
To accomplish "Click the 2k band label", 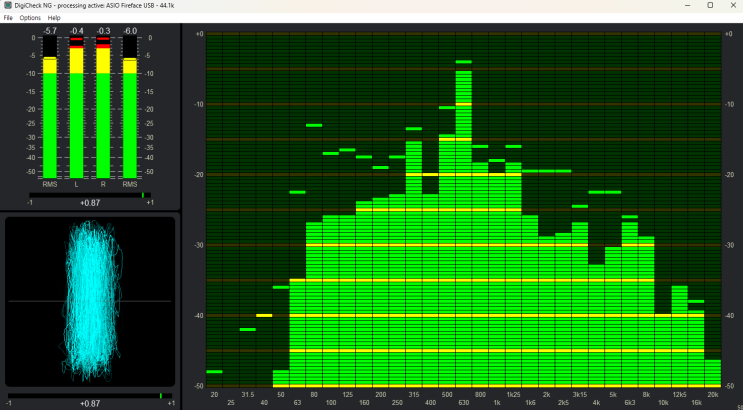I will coord(546,395).
